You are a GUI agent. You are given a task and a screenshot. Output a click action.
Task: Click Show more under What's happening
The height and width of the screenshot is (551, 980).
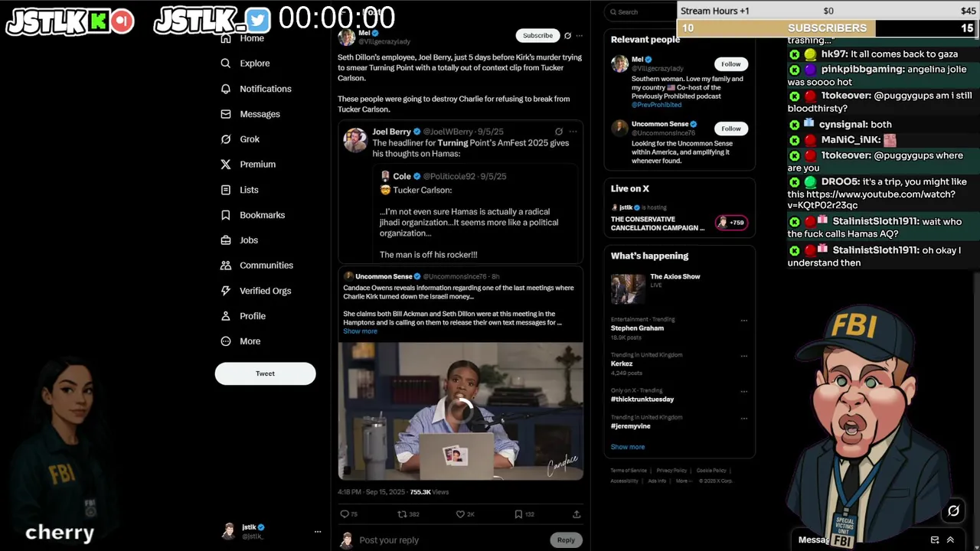click(x=628, y=447)
